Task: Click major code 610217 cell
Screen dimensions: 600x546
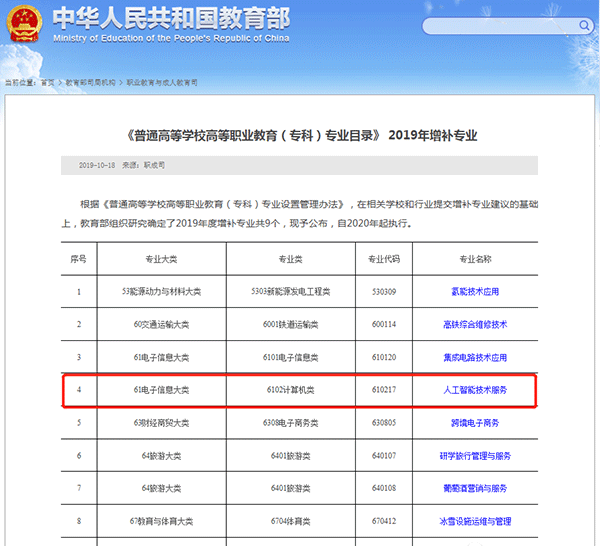Action: point(383,390)
